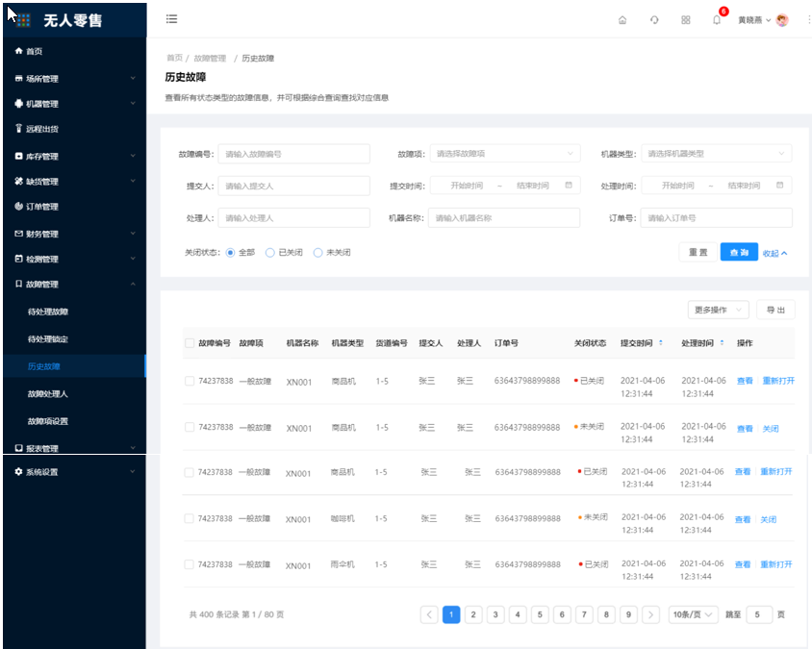
Task: Go to previous page arrow
Action: tap(429, 614)
